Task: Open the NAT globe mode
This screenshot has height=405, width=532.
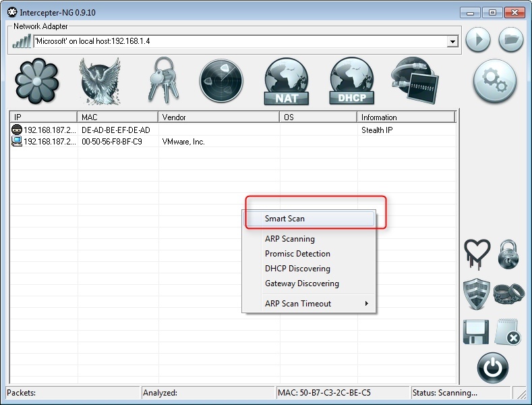Action: (x=287, y=81)
